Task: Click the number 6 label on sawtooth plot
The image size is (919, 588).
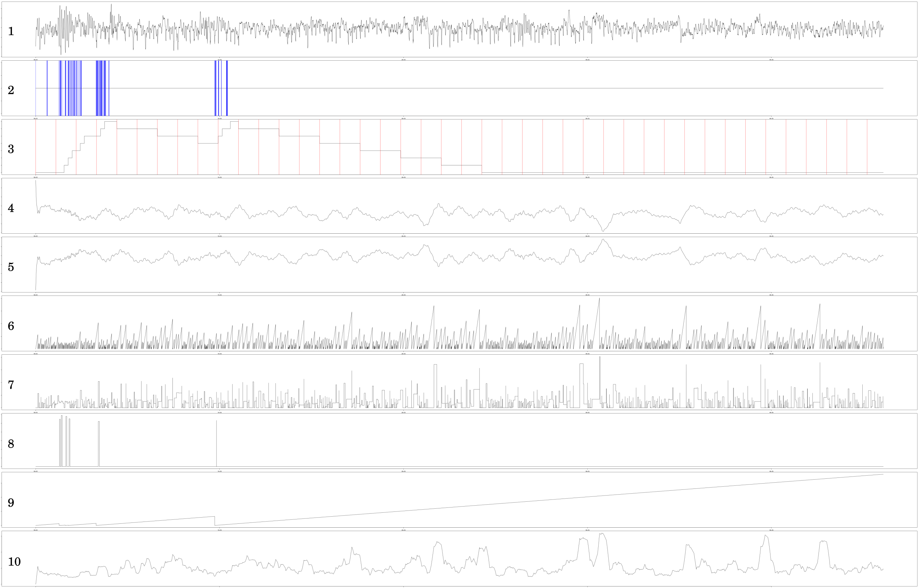Action: 11,326
